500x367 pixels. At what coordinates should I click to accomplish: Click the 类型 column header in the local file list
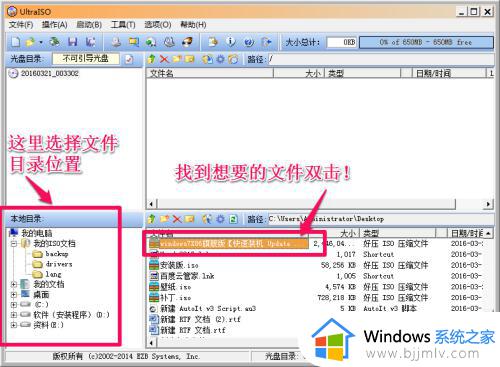(398, 233)
